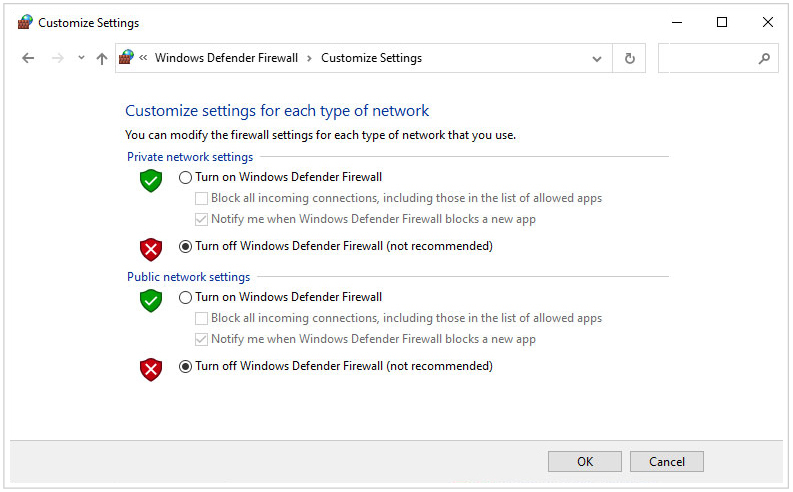Click Customize Settings breadcrumb
This screenshot has width=793, height=492.
(x=371, y=58)
